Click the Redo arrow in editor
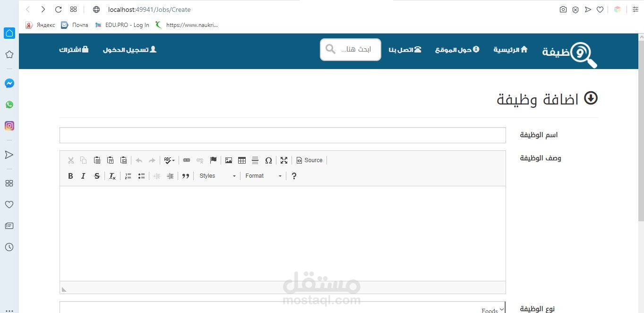 (152, 160)
